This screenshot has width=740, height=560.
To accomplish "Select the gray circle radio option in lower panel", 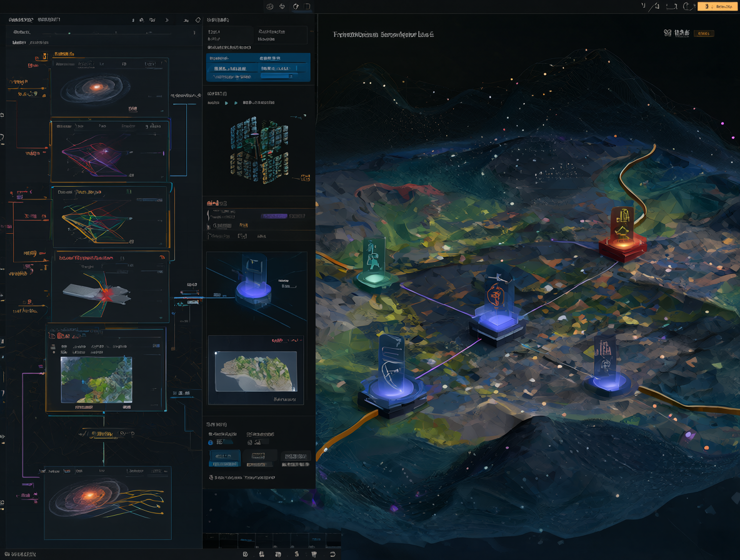I will pos(250,442).
